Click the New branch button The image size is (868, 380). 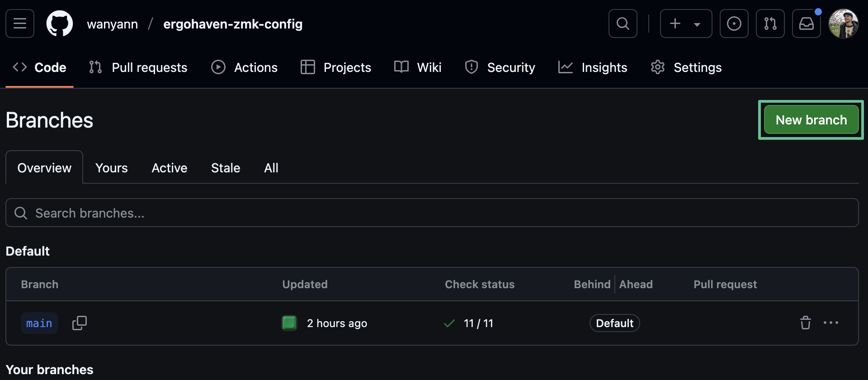click(x=811, y=120)
